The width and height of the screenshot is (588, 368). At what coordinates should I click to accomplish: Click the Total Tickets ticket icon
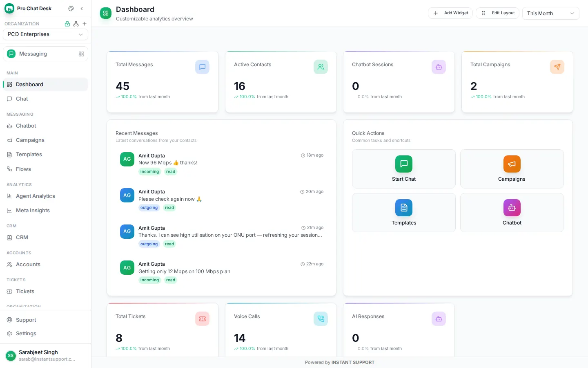202,319
